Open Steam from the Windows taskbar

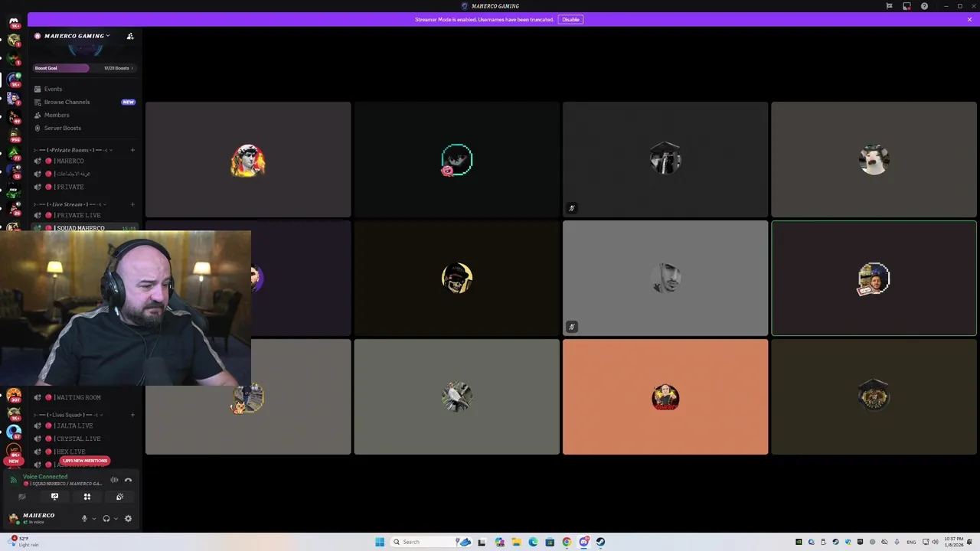click(600, 542)
